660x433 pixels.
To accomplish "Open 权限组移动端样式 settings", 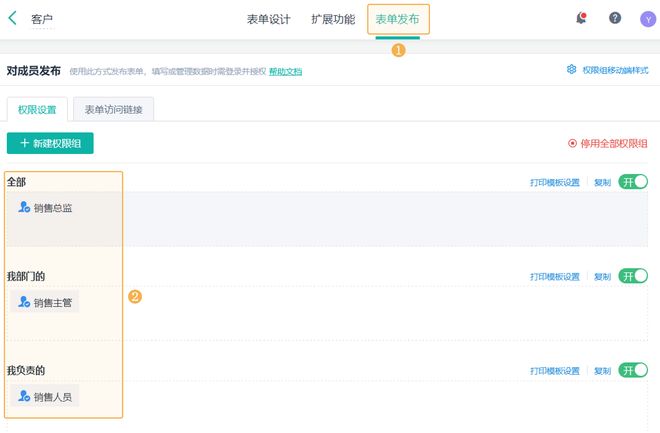I will (x=615, y=70).
